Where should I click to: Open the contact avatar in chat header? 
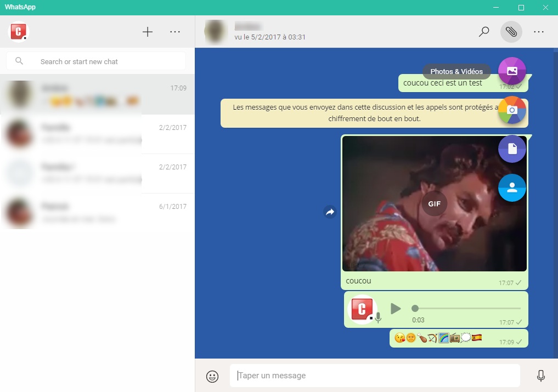click(216, 32)
